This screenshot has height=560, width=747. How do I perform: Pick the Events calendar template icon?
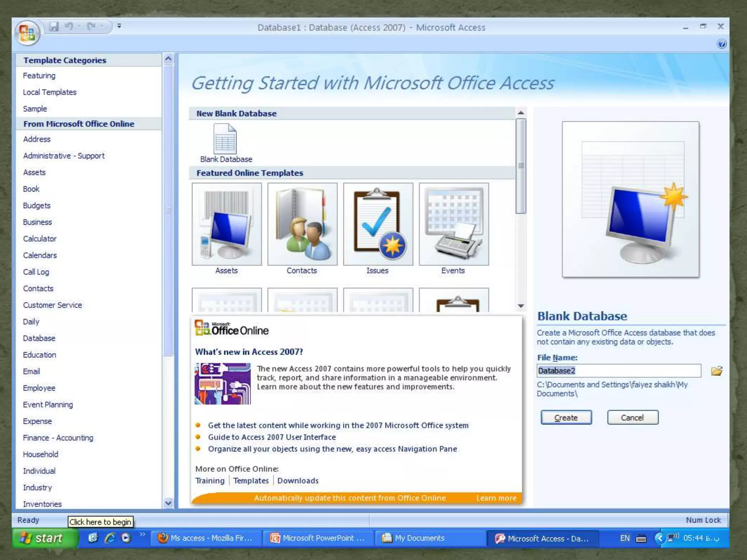click(453, 224)
